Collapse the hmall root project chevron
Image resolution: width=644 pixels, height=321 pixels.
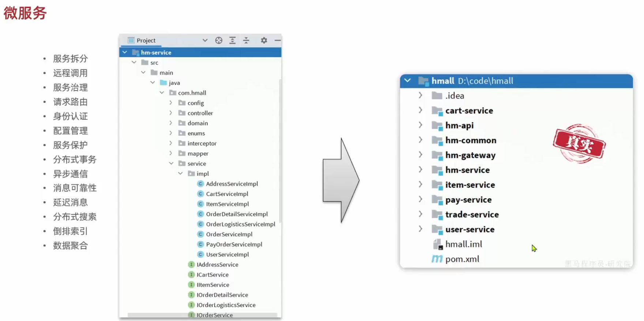coord(407,81)
